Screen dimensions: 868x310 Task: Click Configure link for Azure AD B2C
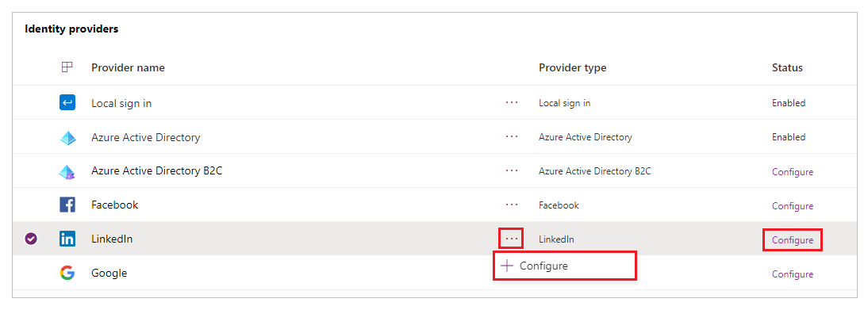[x=792, y=172]
